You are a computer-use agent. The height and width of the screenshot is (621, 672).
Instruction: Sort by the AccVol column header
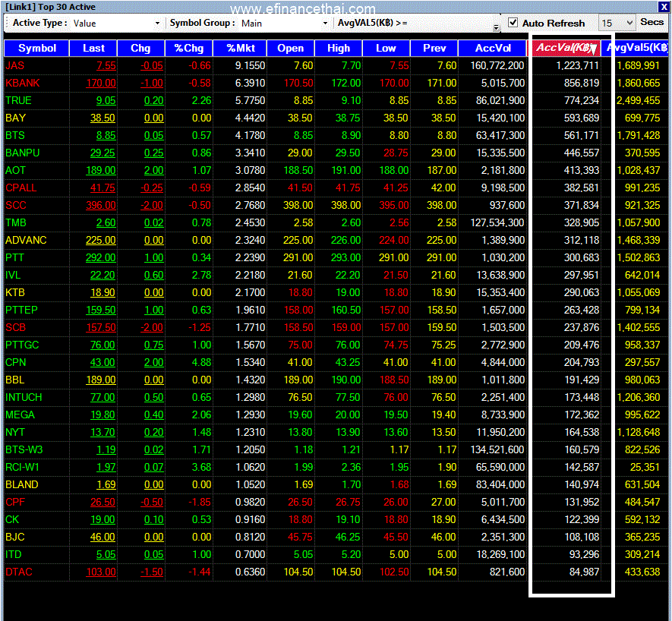pyautogui.click(x=493, y=48)
